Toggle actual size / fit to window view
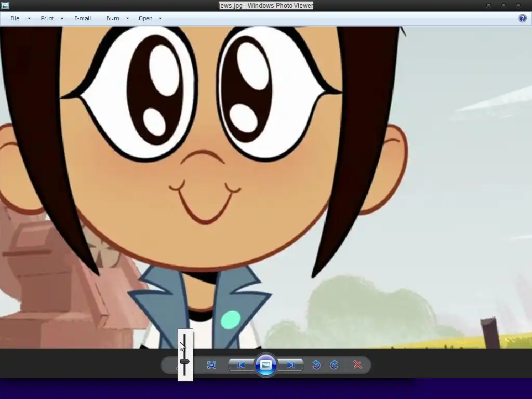Image resolution: width=532 pixels, height=399 pixels. tap(212, 365)
